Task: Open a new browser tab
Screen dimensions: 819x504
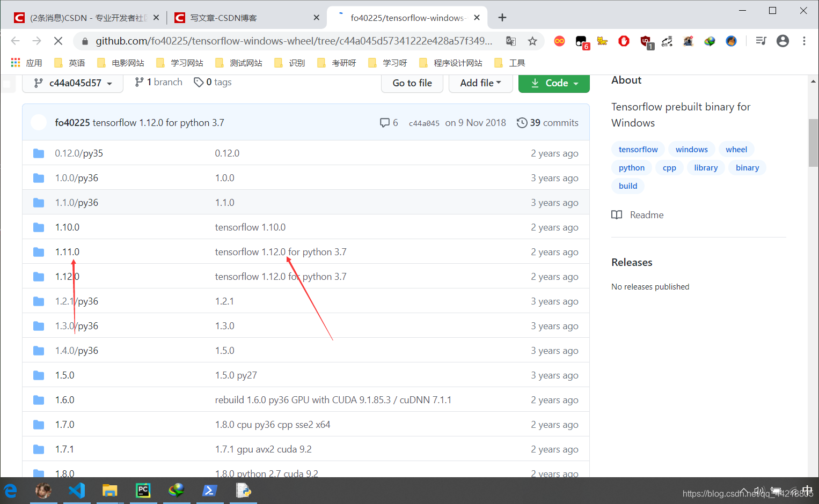Action: [502, 18]
